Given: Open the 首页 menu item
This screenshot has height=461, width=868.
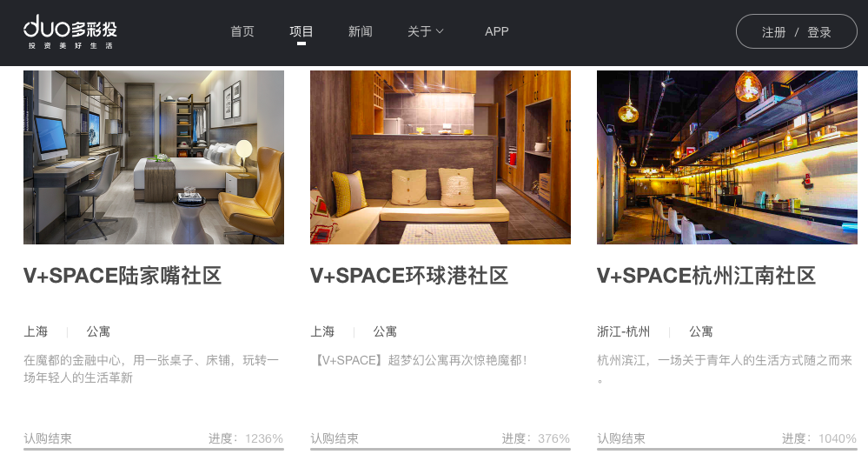Looking at the screenshot, I should pyautogui.click(x=242, y=31).
